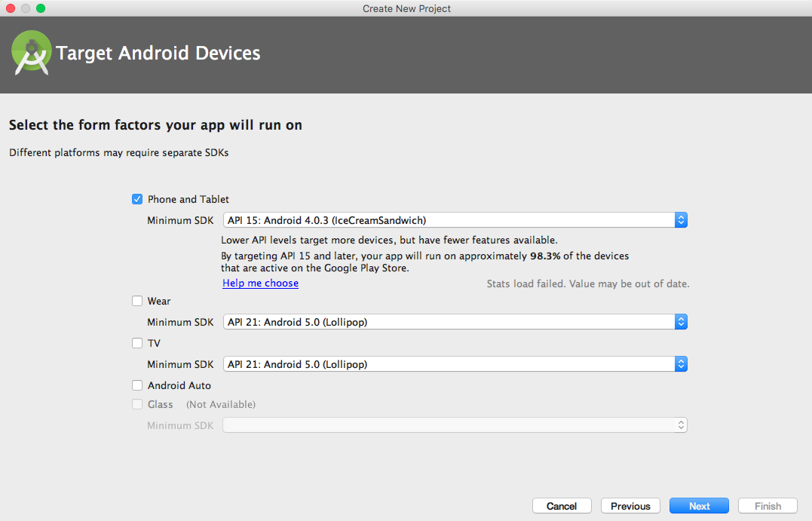Click the Android Studio logo icon
This screenshot has height=521, width=812.
(31, 53)
